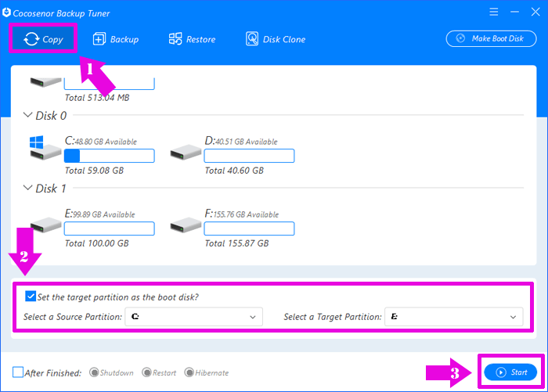
Task: Switch to the Backup tab
Action: point(116,39)
